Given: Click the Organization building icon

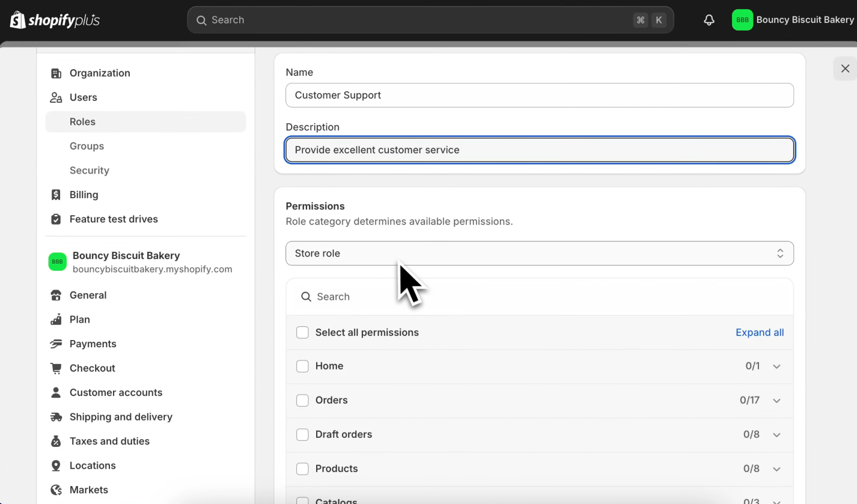Looking at the screenshot, I should (56, 73).
